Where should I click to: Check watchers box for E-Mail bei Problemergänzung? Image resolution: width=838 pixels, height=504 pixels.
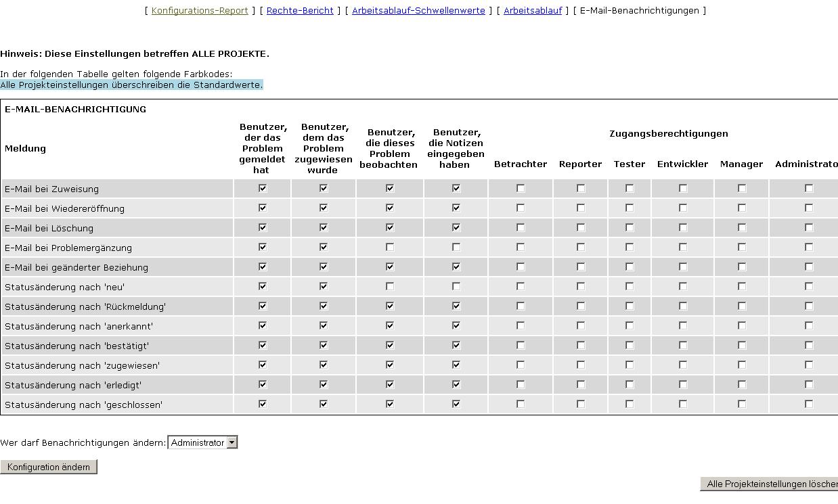[x=390, y=248]
